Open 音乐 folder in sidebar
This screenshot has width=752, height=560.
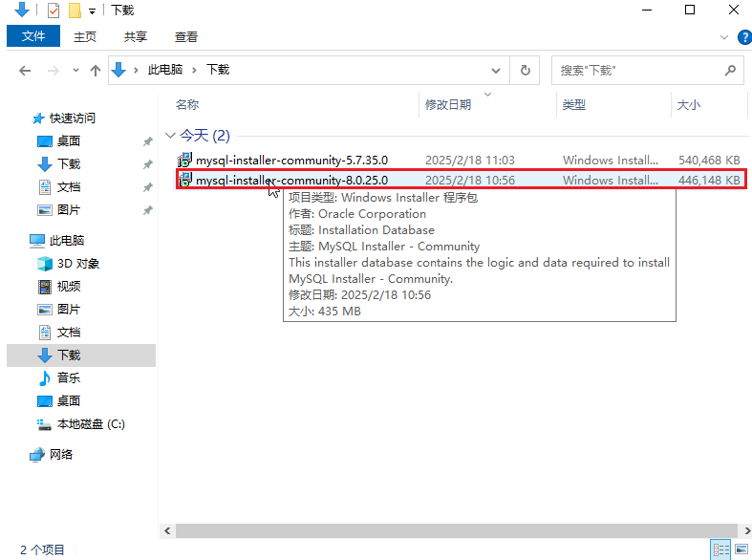pyautogui.click(x=69, y=377)
